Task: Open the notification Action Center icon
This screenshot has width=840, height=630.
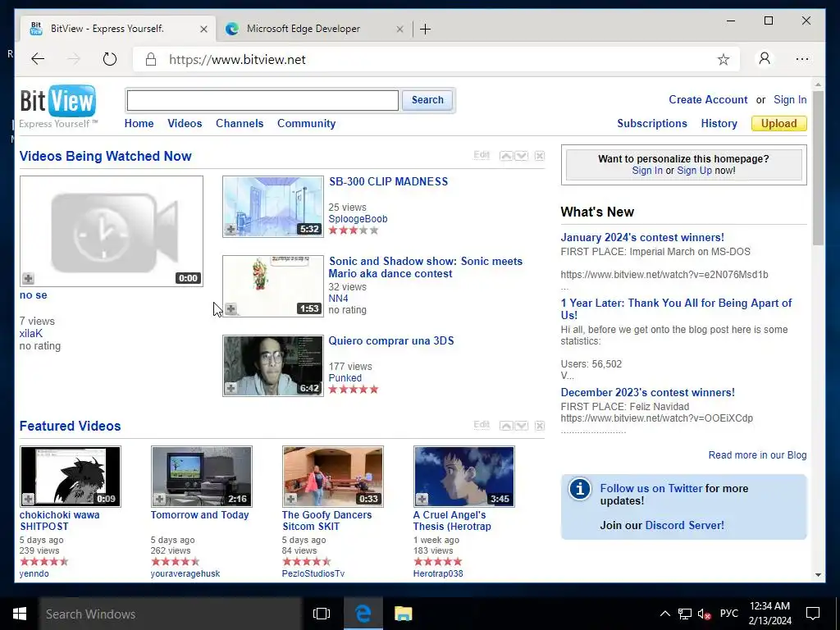Action: (813, 614)
